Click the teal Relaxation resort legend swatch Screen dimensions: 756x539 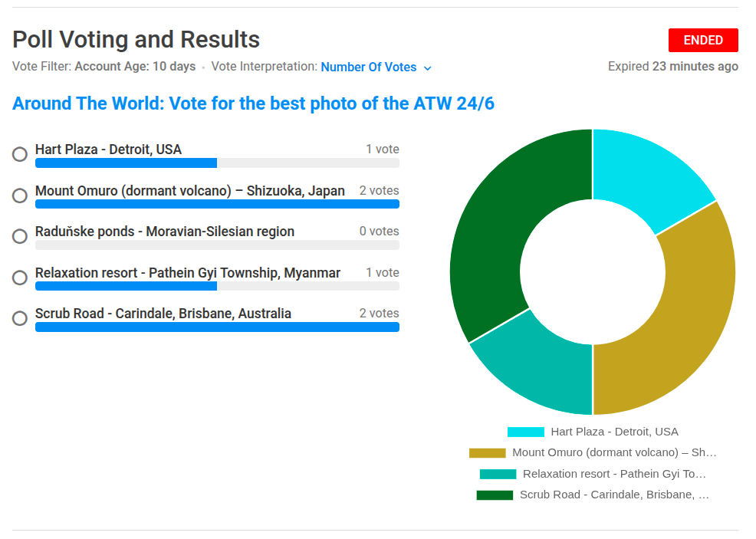coord(498,475)
